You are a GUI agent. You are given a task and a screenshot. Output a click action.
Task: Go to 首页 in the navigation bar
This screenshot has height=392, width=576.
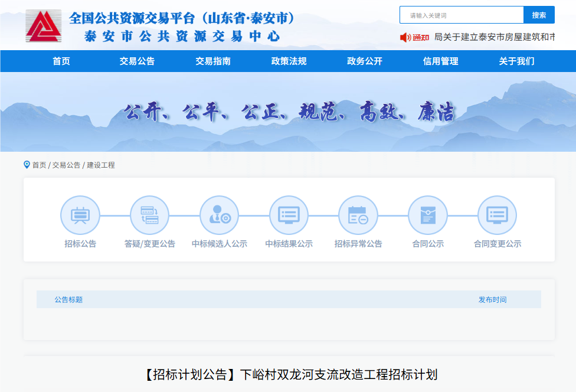(x=61, y=61)
